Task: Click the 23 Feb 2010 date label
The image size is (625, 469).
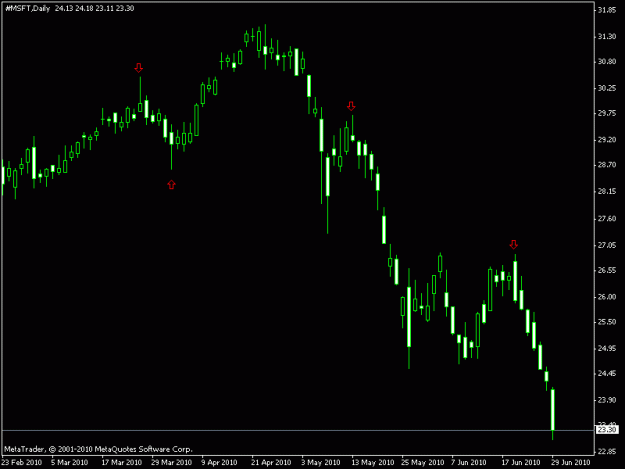Action: click(x=22, y=463)
